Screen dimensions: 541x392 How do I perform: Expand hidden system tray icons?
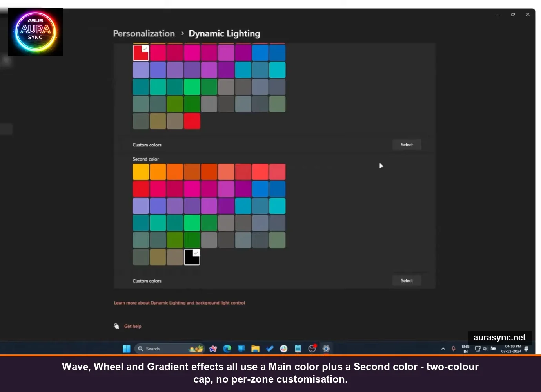pos(443,349)
